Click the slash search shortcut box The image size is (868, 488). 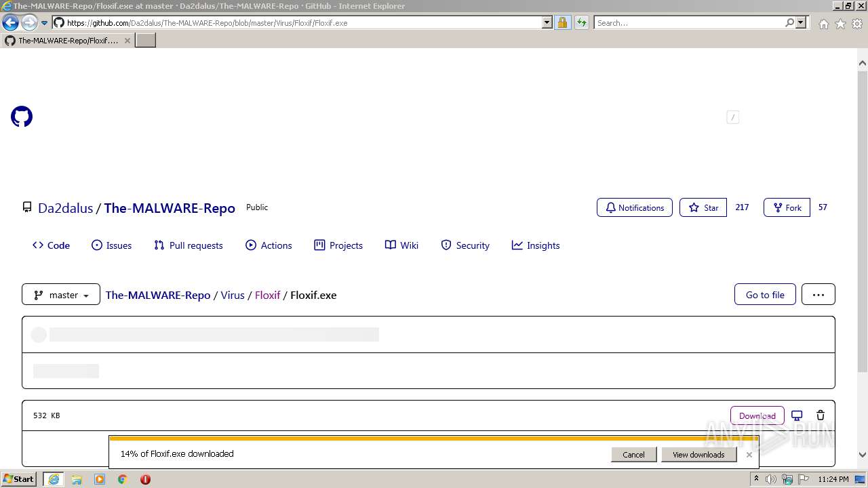click(732, 117)
